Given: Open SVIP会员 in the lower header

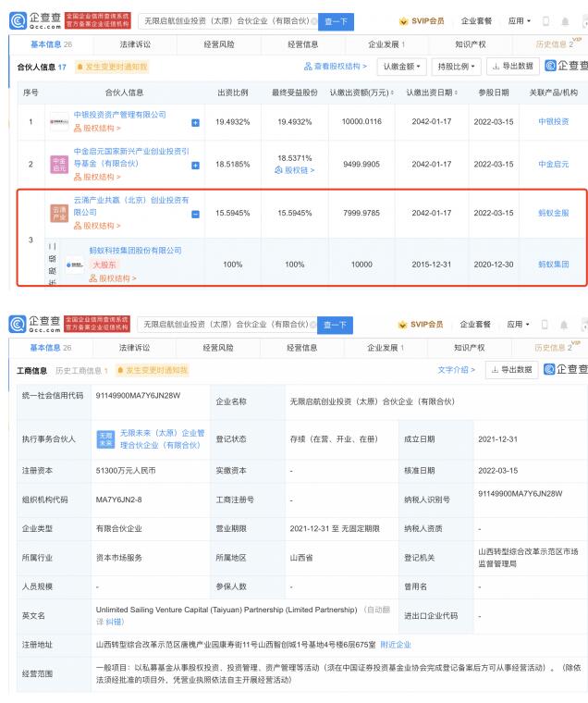Looking at the screenshot, I should (x=421, y=324).
